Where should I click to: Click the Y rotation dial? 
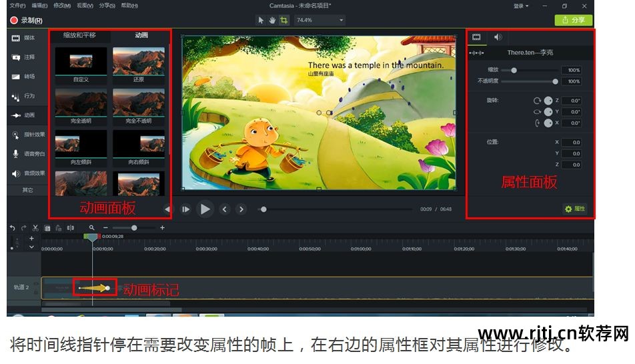(x=548, y=112)
